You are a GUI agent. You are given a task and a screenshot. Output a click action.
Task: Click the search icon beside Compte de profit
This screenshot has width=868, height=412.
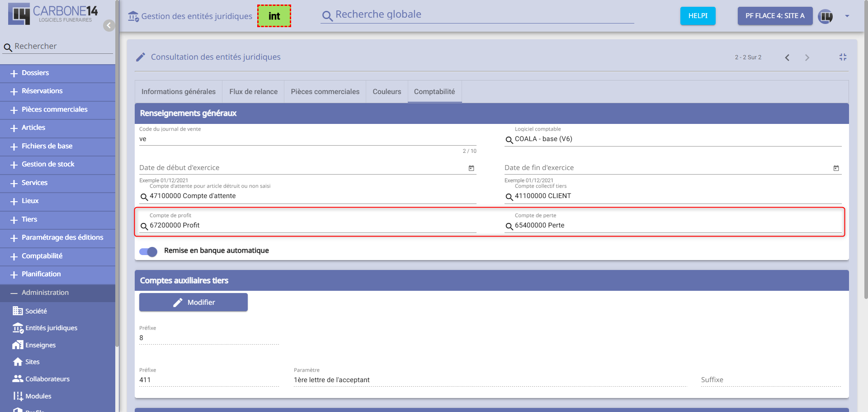[x=144, y=226]
